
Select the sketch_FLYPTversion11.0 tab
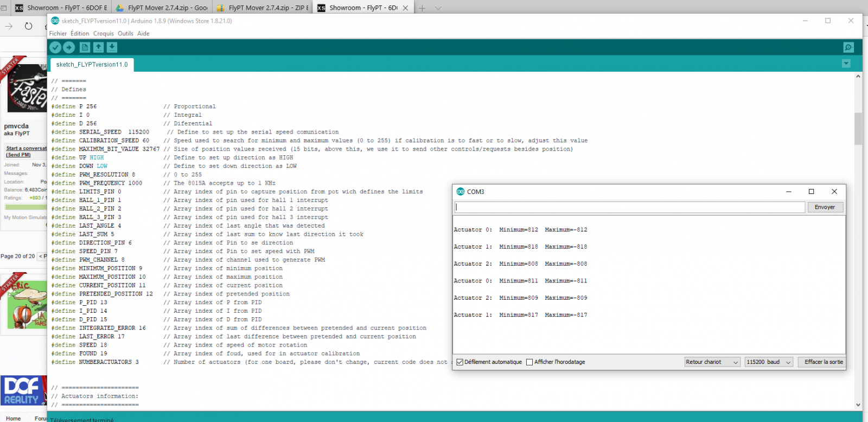coord(92,65)
